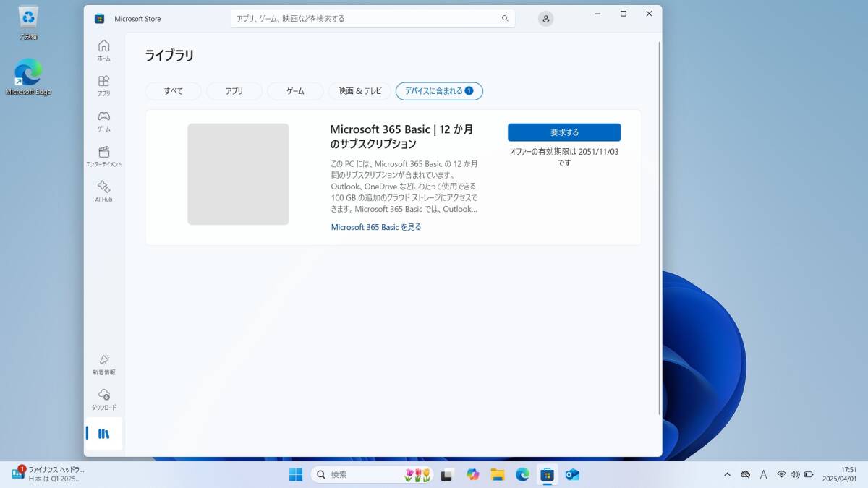Screen dimensions: 868x488
Task: Click the blue 要求する button
Action: tap(564, 132)
